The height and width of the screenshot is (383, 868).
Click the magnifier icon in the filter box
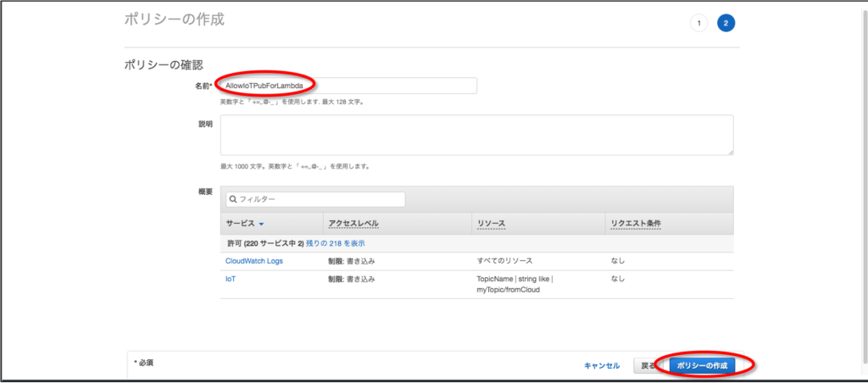click(232, 199)
